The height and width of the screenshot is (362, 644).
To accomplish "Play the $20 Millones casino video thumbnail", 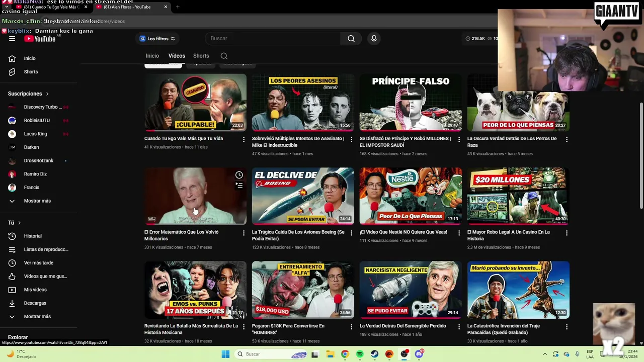I will pos(518,196).
